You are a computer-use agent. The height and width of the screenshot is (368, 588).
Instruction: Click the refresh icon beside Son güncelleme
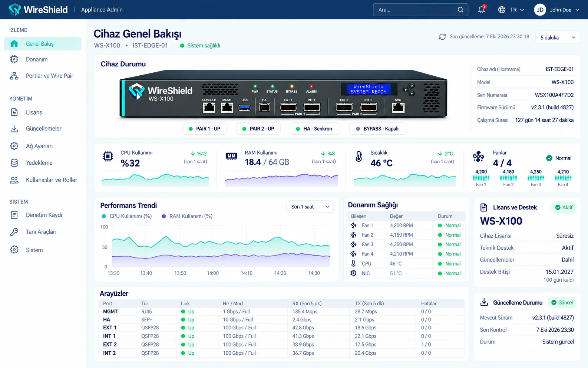tap(442, 37)
